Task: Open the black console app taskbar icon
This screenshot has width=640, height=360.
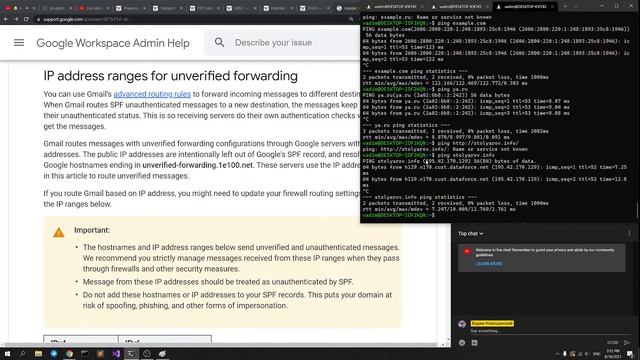Action: click(x=85, y=354)
